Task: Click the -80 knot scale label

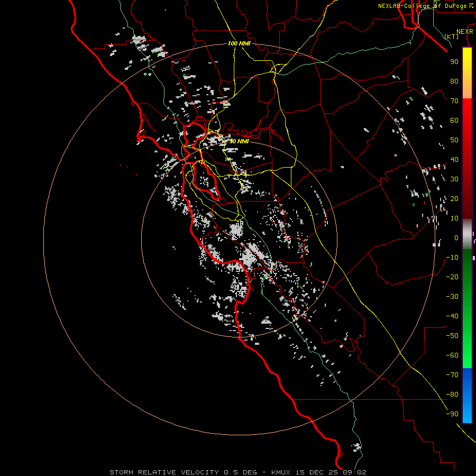Action: pos(452,395)
